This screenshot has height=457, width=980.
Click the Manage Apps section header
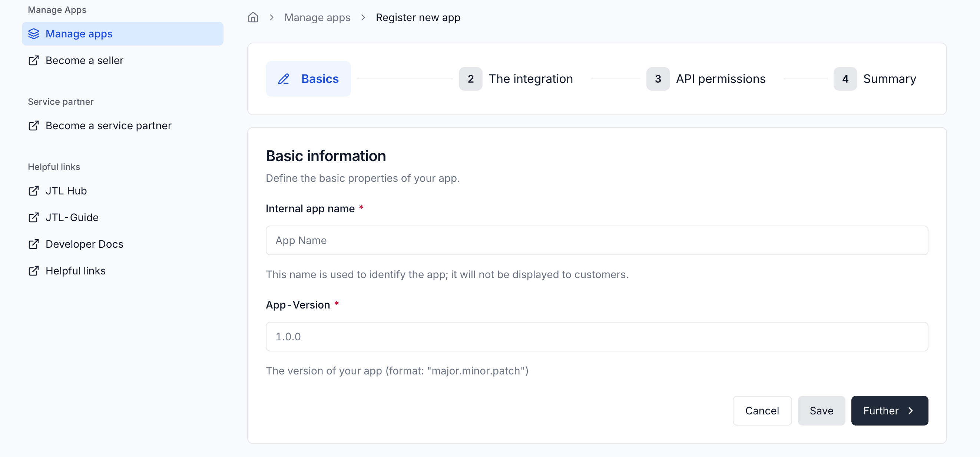coord(57,10)
